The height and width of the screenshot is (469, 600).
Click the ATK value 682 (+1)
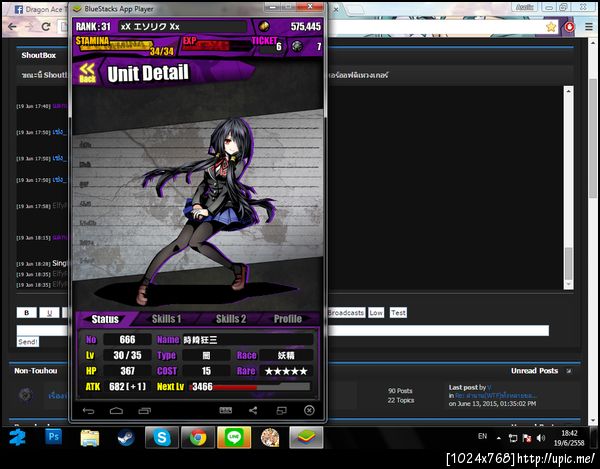coord(127,387)
